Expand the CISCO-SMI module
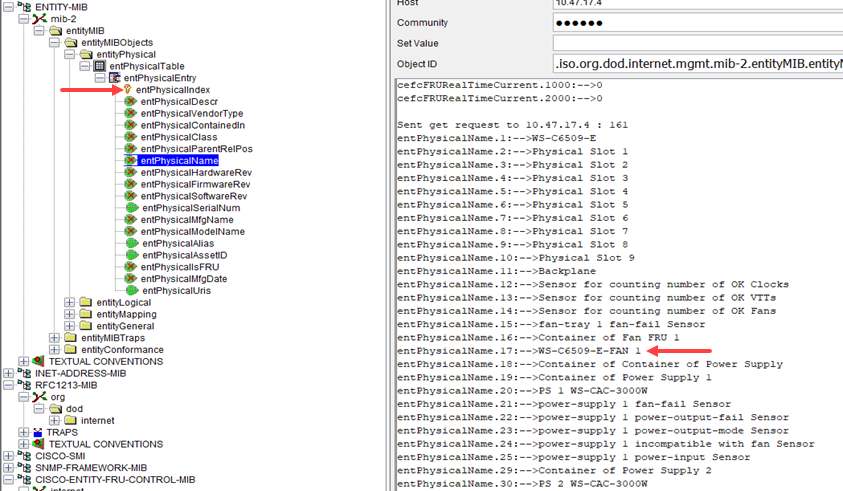Image resolution: width=843 pixels, height=491 pixels. tap(9, 455)
